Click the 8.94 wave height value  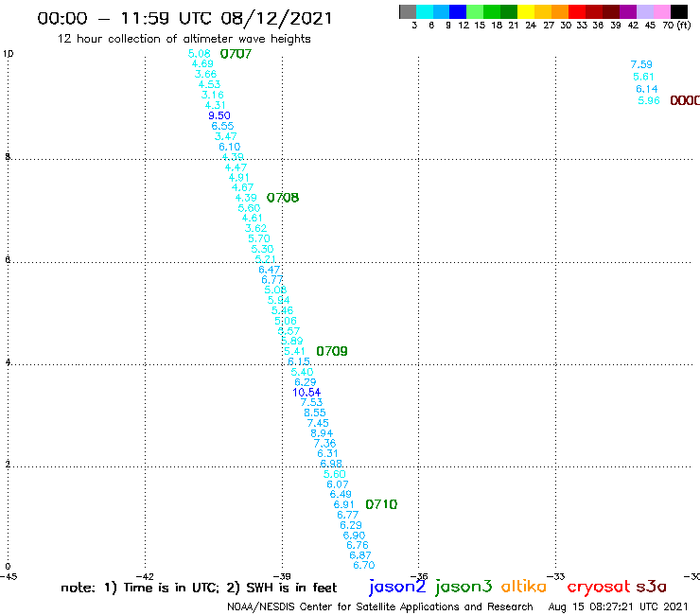pos(322,433)
